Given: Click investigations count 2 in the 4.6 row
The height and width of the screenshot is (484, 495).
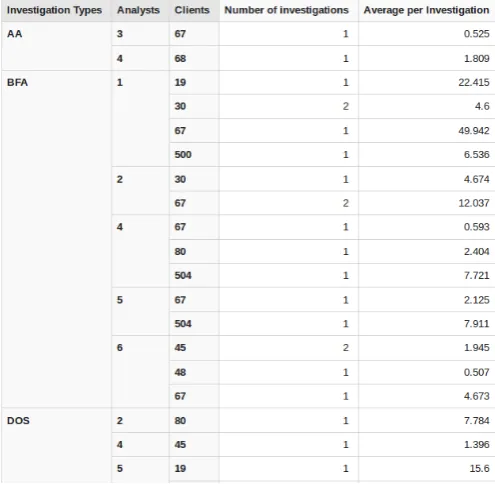Looking at the screenshot, I should 346,106.
